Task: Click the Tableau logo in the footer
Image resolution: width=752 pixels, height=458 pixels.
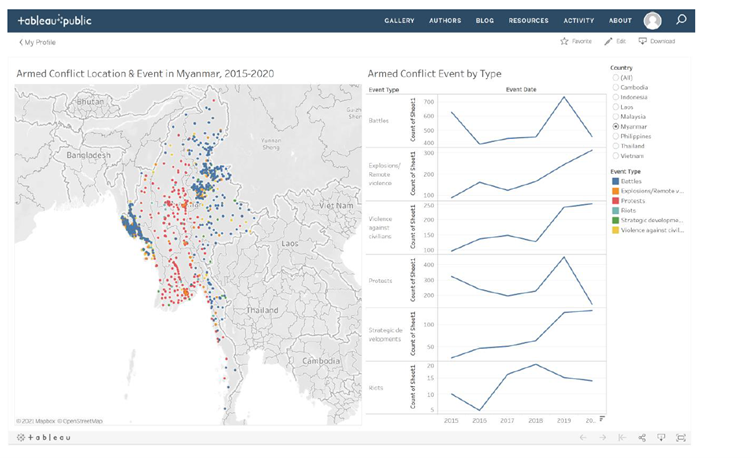Action: coord(45,438)
